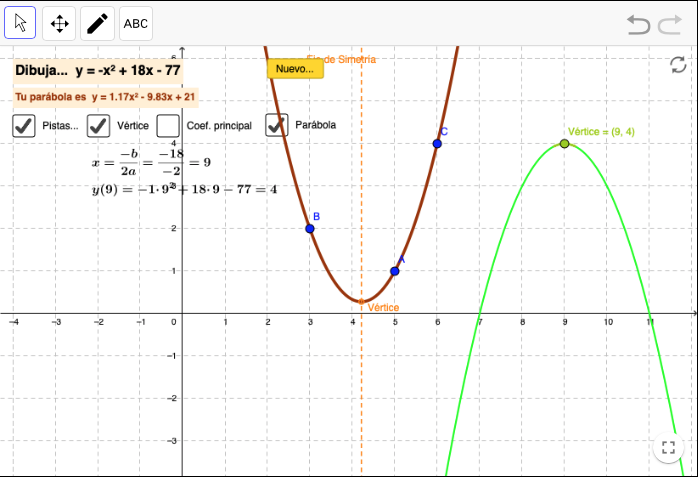Select blue point A on the parabola
This screenshot has height=477, width=698.
[394, 271]
